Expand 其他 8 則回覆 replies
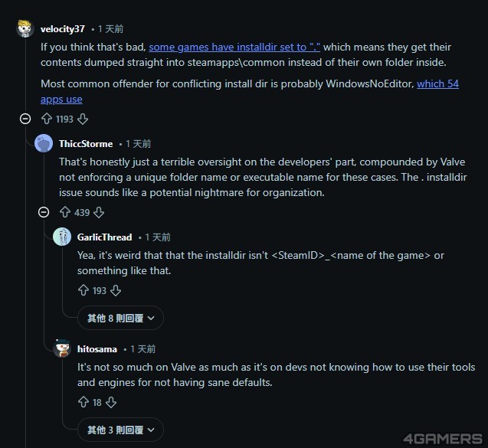 (120, 318)
